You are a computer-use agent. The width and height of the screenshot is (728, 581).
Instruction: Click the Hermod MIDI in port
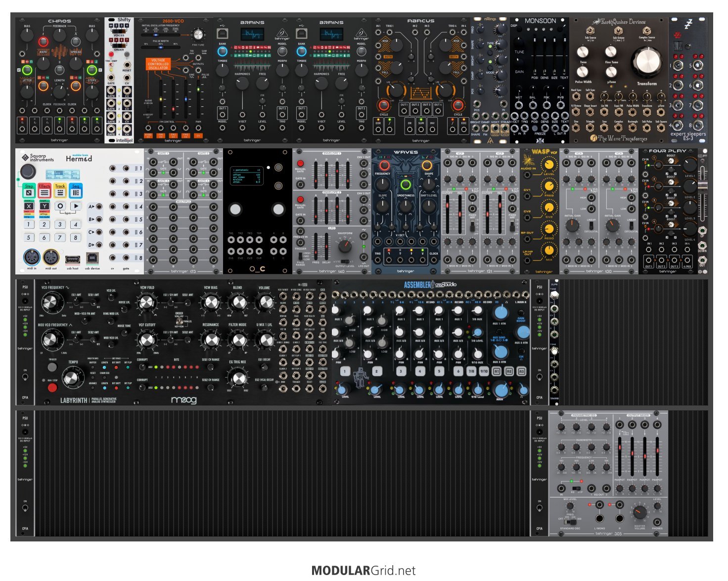point(32,258)
